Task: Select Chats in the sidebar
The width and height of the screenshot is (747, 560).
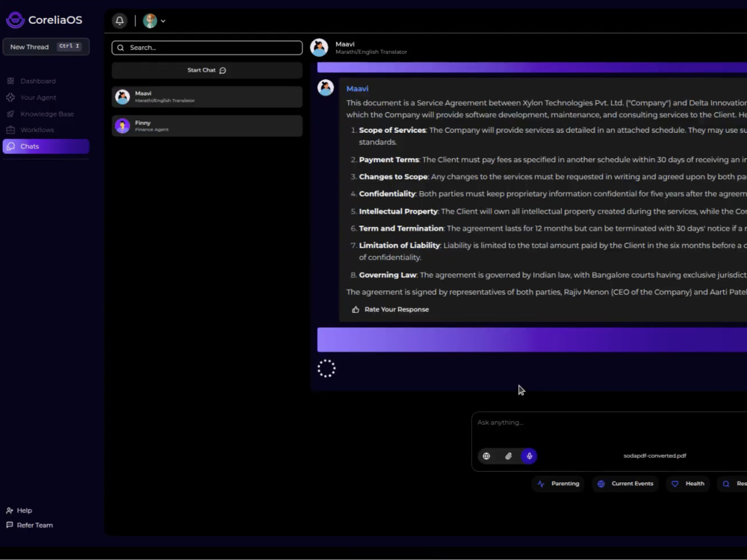Action: (46, 146)
